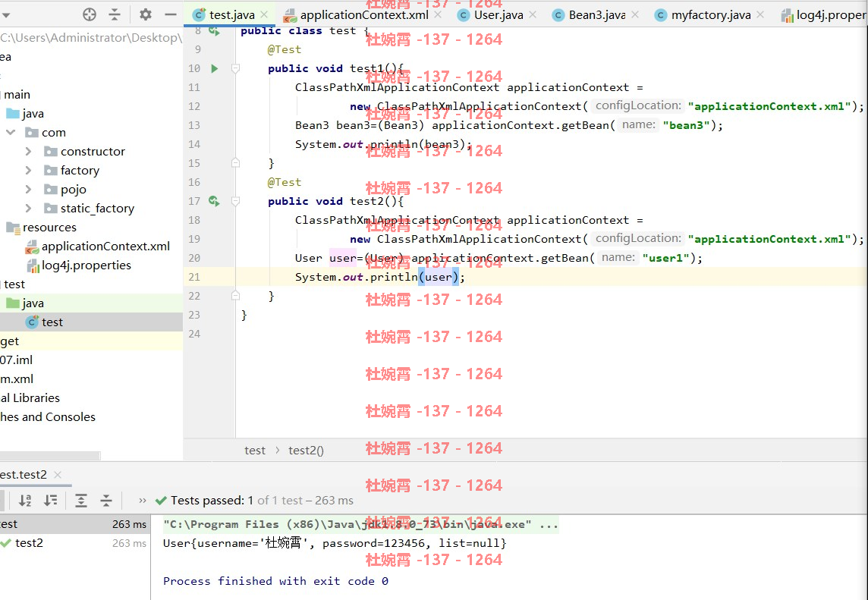Click the "user1" string on line 20
This screenshot has width=868, height=600.
665,258
